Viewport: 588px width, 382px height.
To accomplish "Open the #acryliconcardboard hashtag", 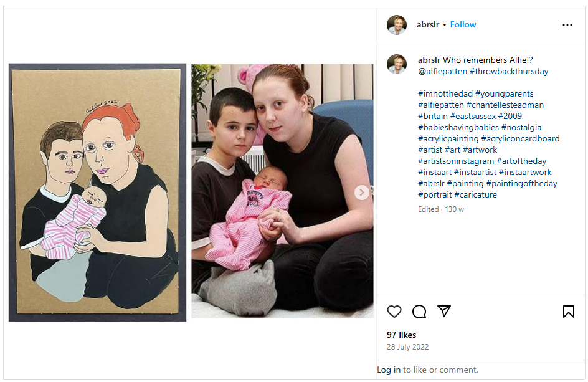I will point(521,138).
